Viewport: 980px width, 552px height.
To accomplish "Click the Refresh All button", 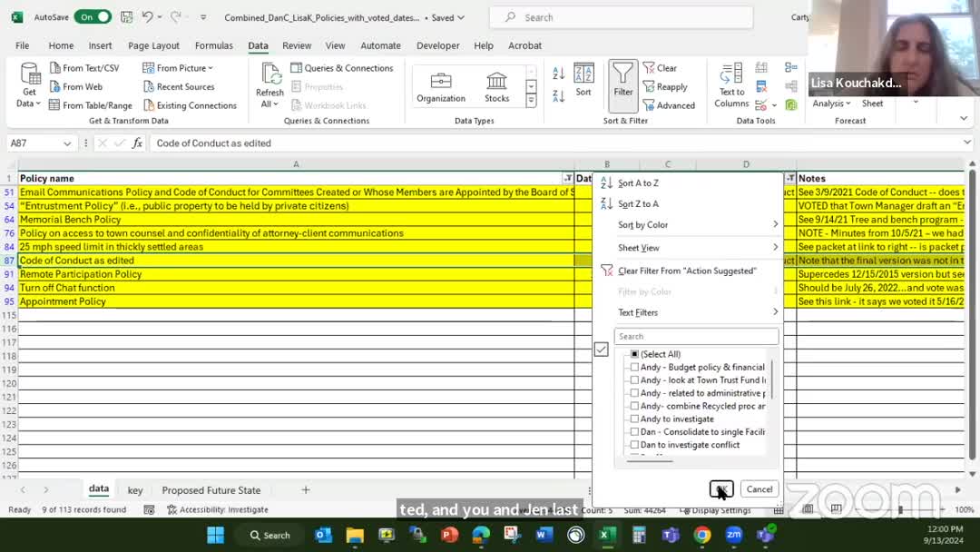I will tap(270, 85).
